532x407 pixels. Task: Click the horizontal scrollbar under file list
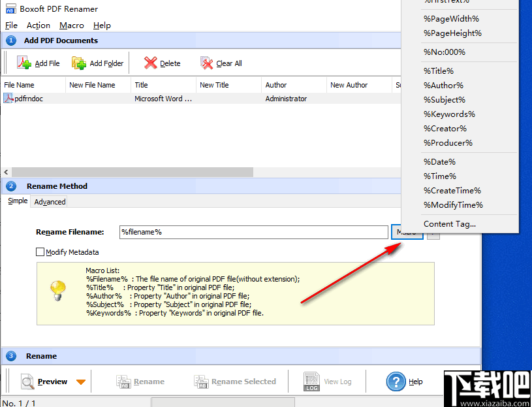[131, 172]
